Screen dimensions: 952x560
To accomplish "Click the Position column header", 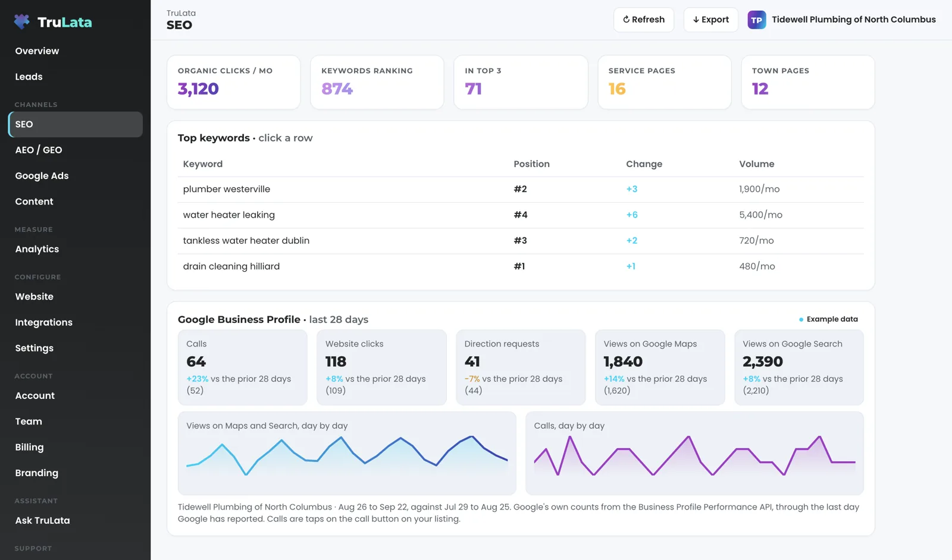I will pos(531,164).
